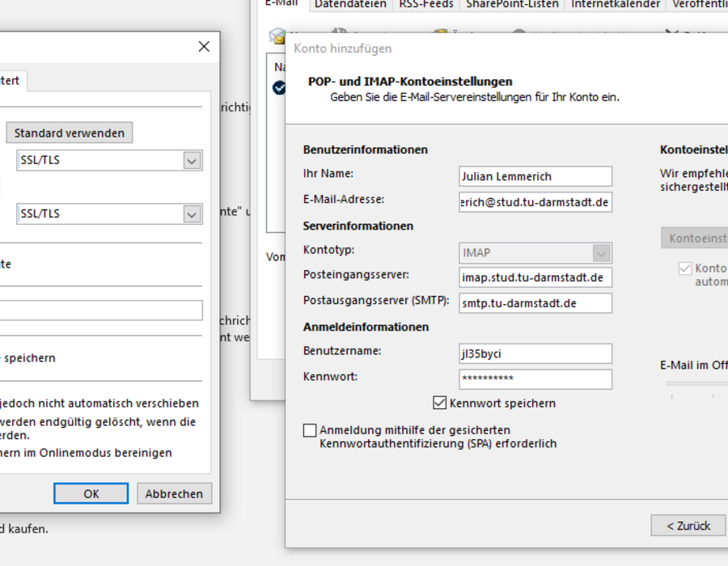This screenshot has width=728, height=566.
Task: Toggle the Konto autom… checkbox
Action: pos(685,268)
